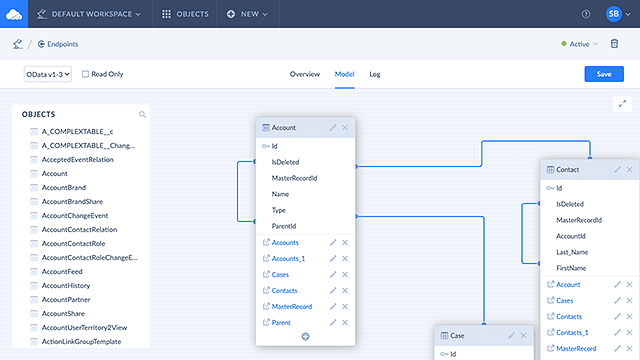The image size is (640, 360).
Task: Edit the Cases property in Account
Action: tap(333, 274)
